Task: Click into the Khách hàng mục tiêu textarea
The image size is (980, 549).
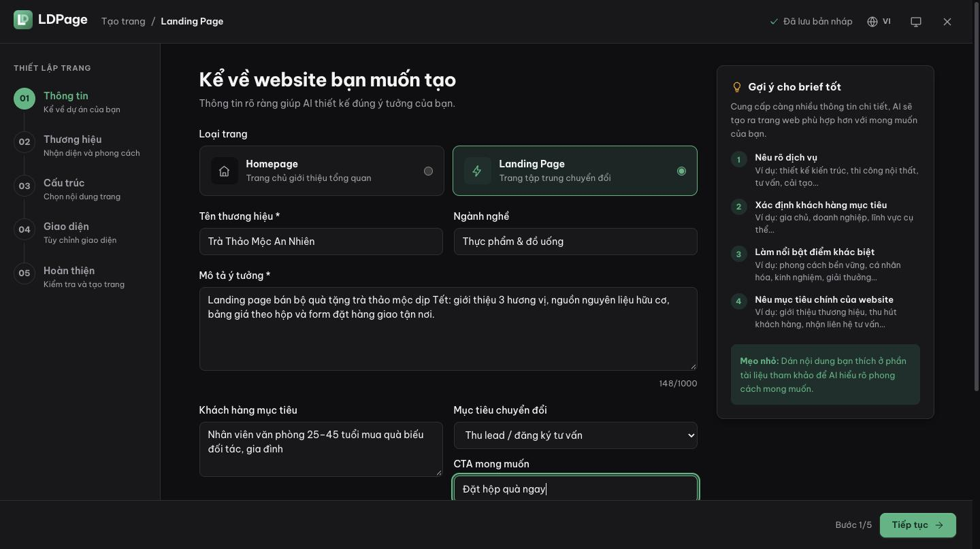Action: tap(321, 449)
